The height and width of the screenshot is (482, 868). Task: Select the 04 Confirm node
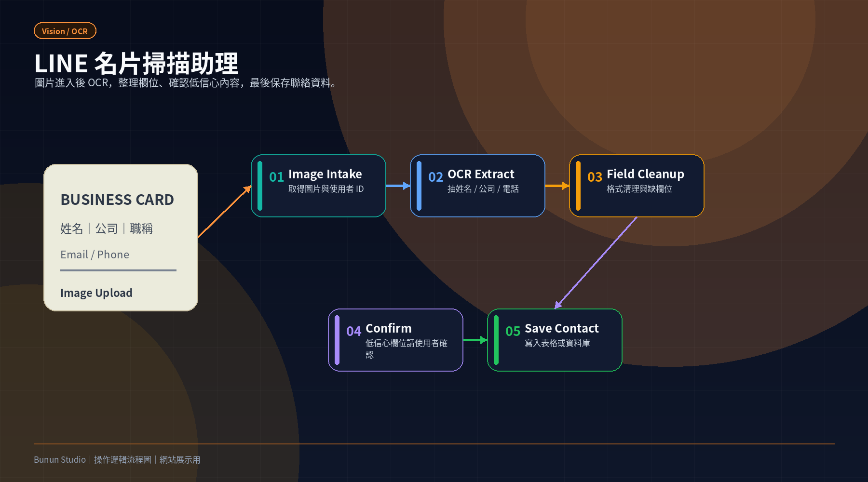(x=395, y=340)
